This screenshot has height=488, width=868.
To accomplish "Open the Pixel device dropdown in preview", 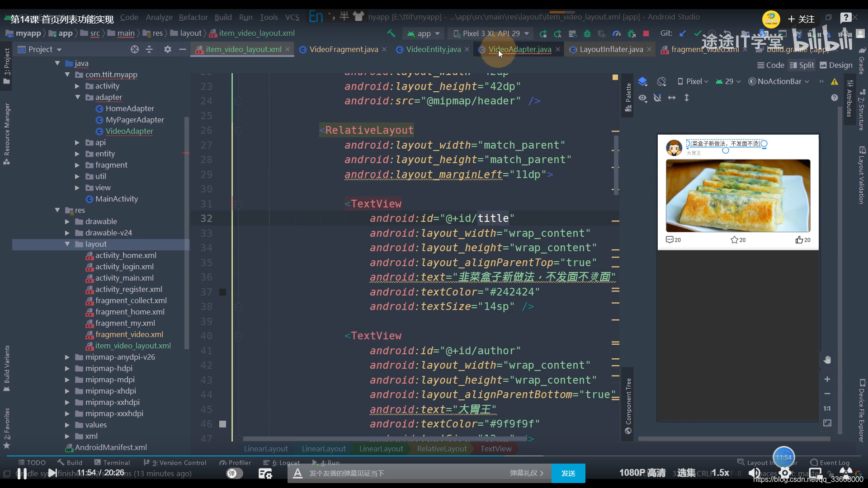I will [x=693, y=81].
